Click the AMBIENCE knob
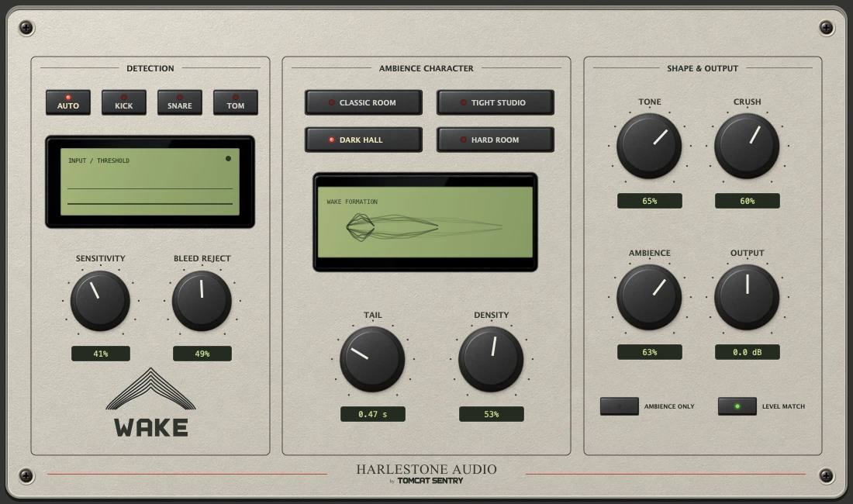This screenshot has height=504, width=853. [649, 297]
